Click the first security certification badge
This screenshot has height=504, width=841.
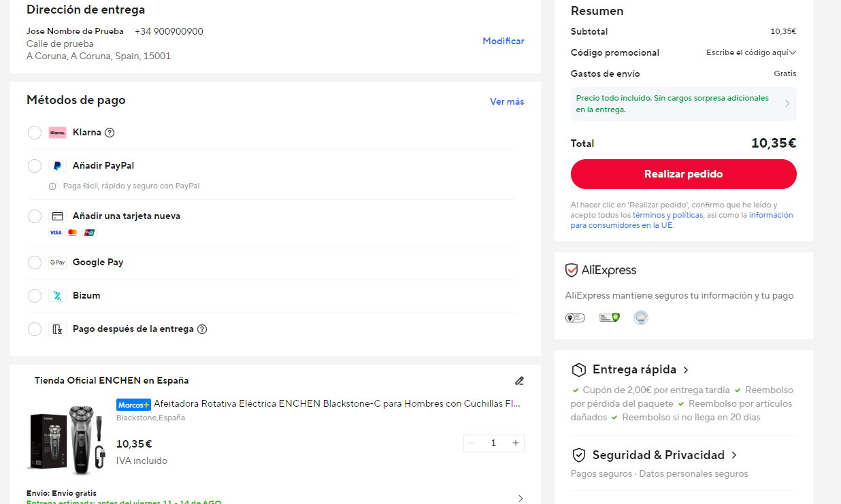pos(575,318)
